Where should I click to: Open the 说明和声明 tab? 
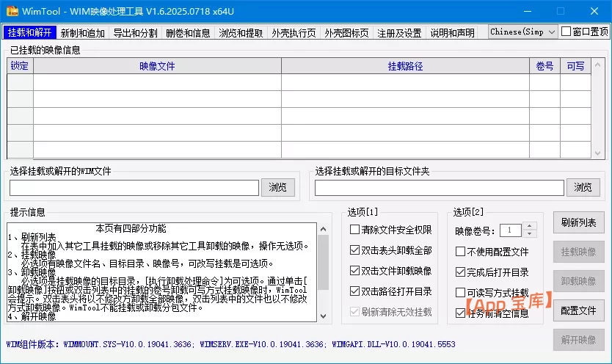pyautogui.click(x=452, y=33)
